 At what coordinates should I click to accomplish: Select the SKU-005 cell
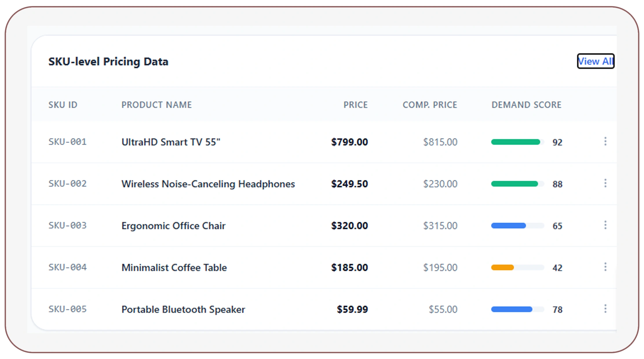(67, 309)
